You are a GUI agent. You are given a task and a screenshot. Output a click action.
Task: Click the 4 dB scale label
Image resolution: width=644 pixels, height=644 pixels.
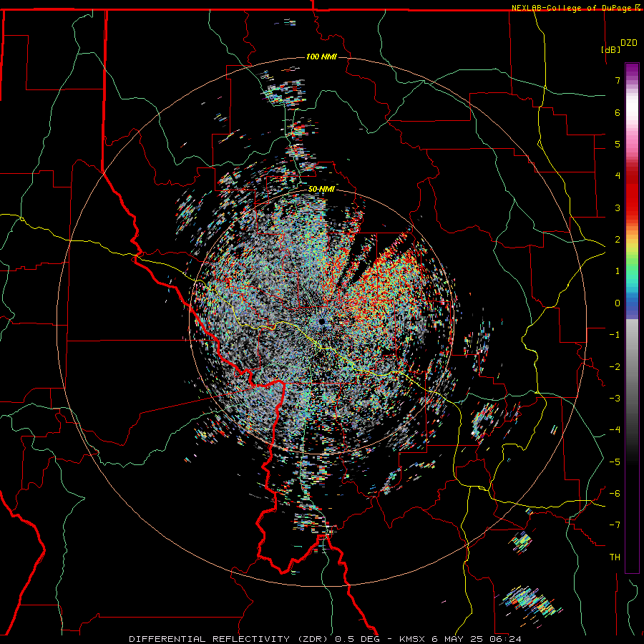pyautogui.click(x=618, y=176)
